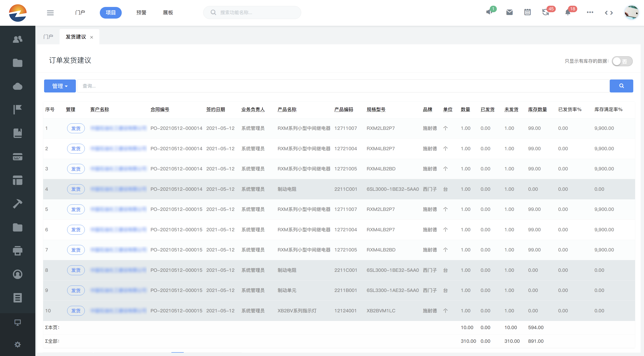Viewport: 644px width, 356px height.
Task: Open the printer icon in sidebar
Action: (17, 251)
